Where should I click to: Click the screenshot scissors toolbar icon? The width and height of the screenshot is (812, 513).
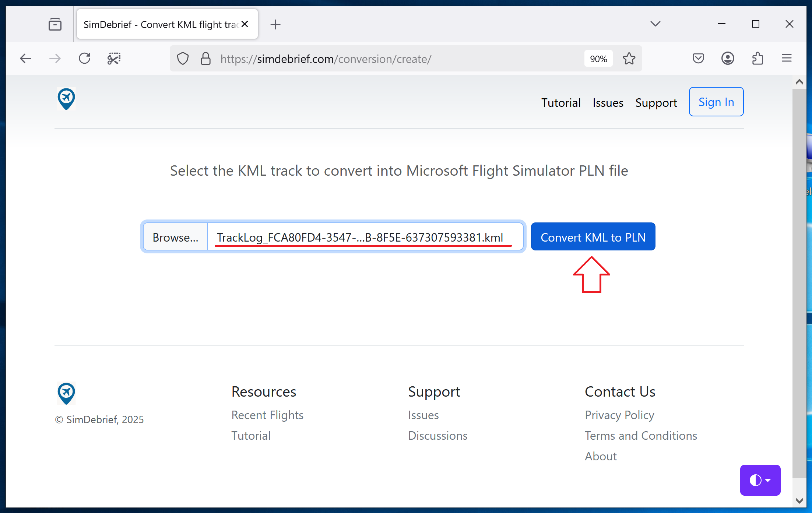coord(114,59)
